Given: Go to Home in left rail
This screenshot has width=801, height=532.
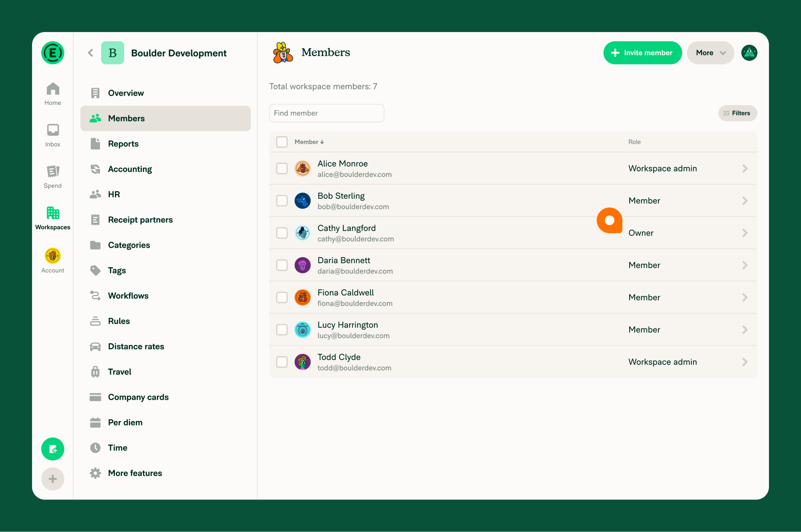Looking at the screenshot, I should (52, 94).
